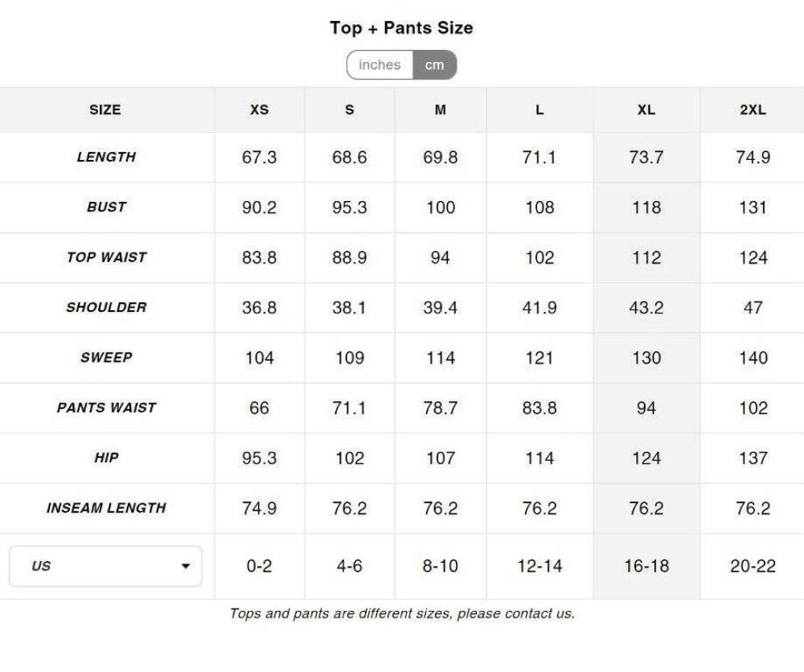Open the US size region dropdown
This screenshot has width=804, height=672.
pyautogui.click(x=105, y=566)
